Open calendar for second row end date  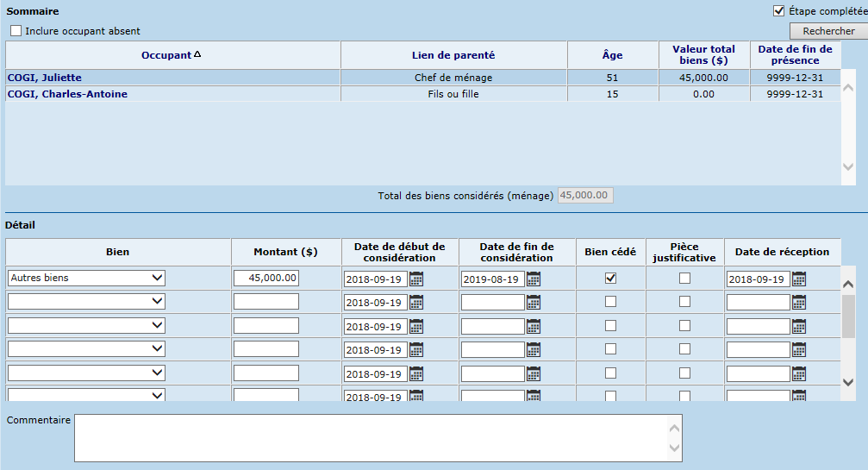click(534, 302)
